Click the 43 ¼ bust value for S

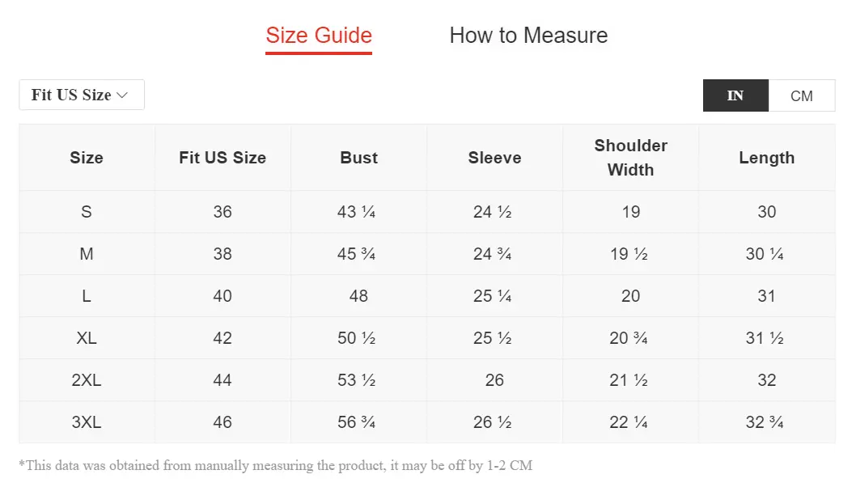[357, 212]
